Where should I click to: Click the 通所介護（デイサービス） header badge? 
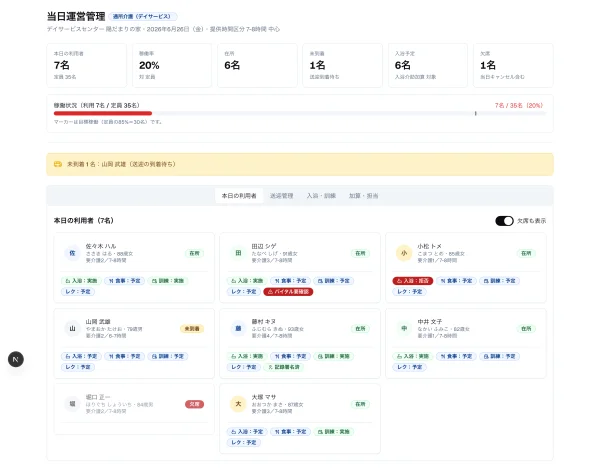143,16
